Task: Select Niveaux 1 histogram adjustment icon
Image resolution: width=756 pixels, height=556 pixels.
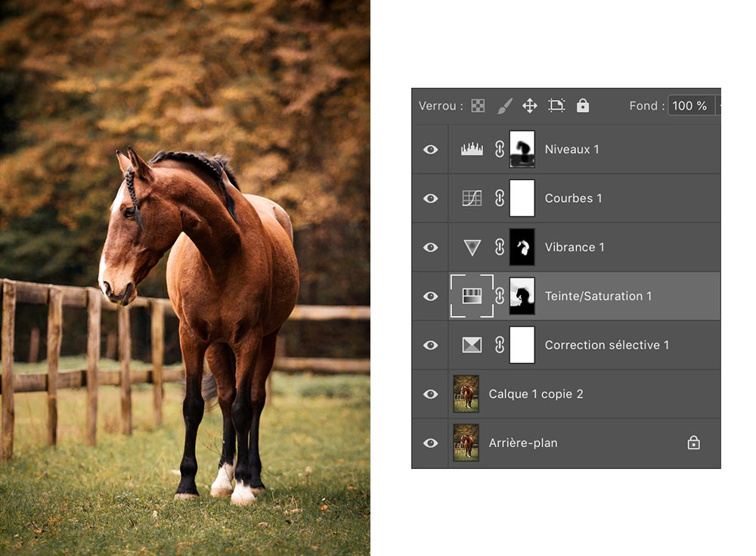Action: click(472, 149)
